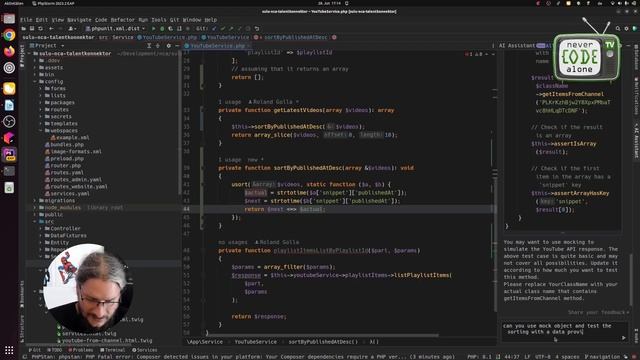Open the Git tool window button
This screenshot has width=640, height=360.
point(35,350)
